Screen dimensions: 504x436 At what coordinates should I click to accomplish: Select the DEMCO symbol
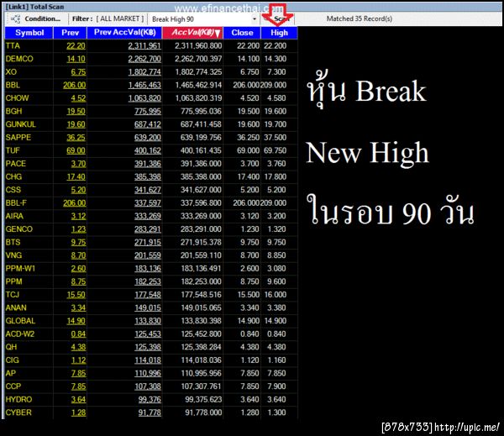pyautogui.click(x=19, y=59)
